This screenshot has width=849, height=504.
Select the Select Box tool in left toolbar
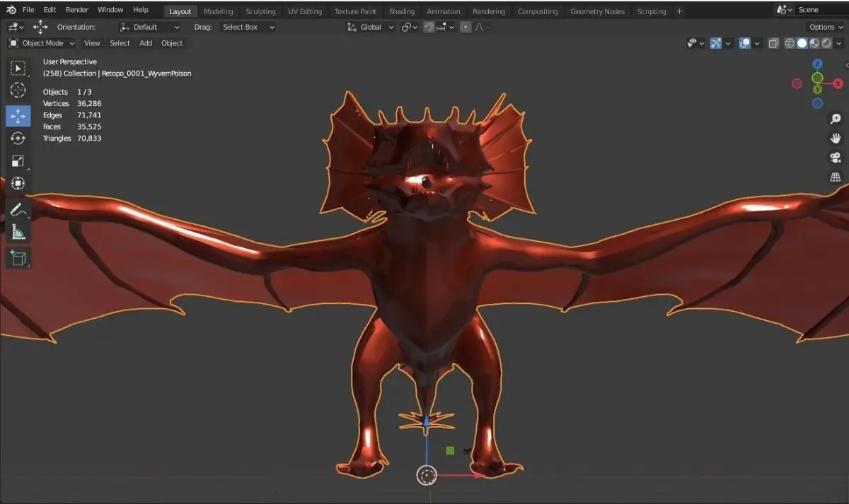coord(18,69)
